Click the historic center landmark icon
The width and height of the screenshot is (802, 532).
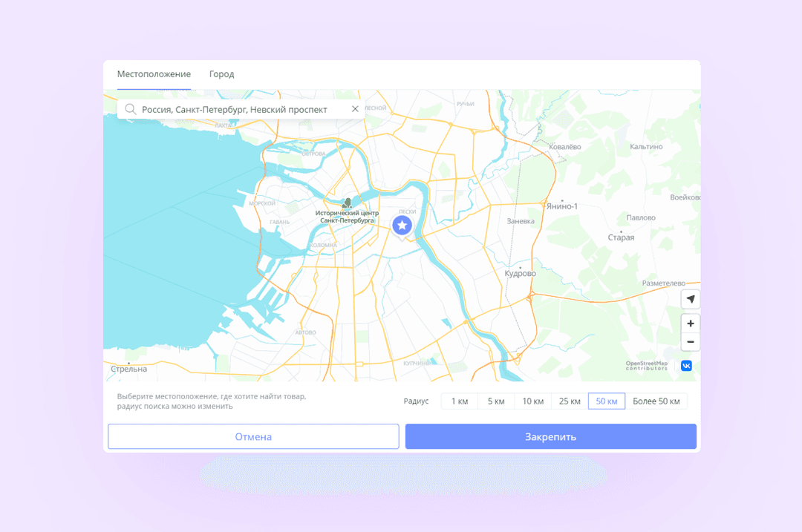pyautogui.click(x=347, y=203)
